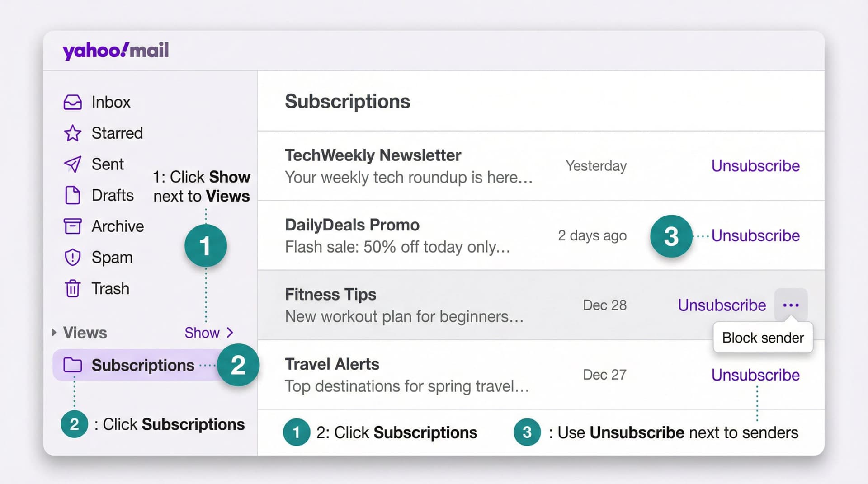Open the three-dot menu on Fitness Tips
868x484 pixels.
791,305
